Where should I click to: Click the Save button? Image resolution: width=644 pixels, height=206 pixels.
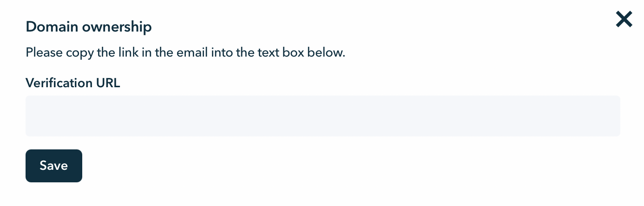coord(54,166)
